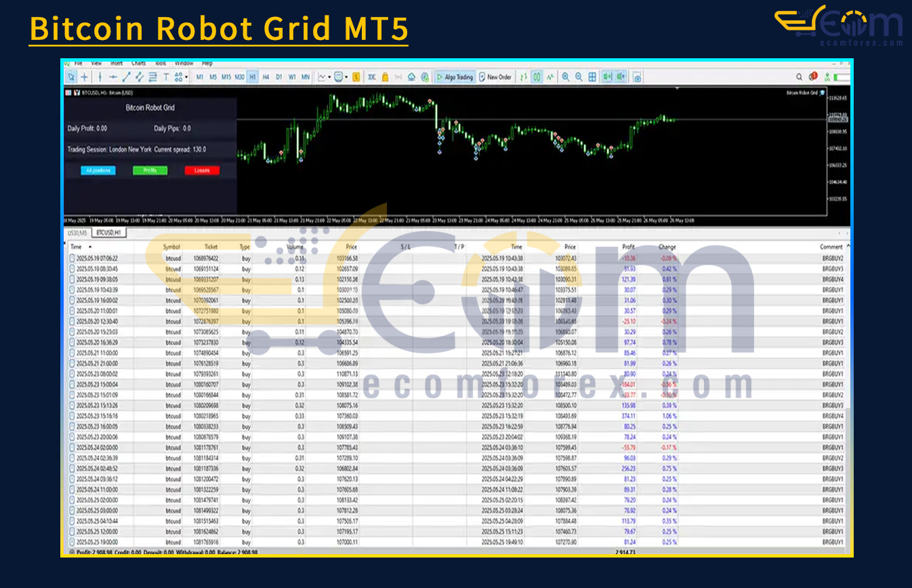The height and width of the screenshot is (588, 912).
Task: Open the search magnifier icon
Action: [799, 77]
